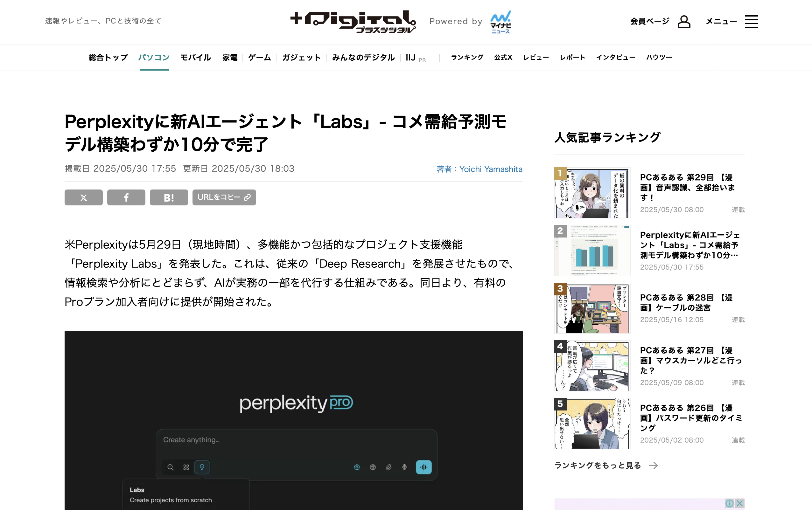Click thumbnail of rank 4 manga article
This screenshot has height=510, width=812.
point(592,366)
